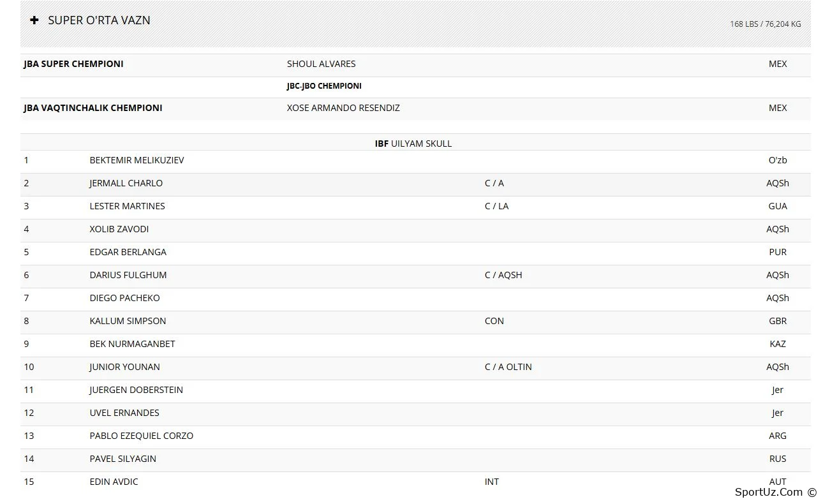Select DIEGO PACHEKO name

point(125,298)
